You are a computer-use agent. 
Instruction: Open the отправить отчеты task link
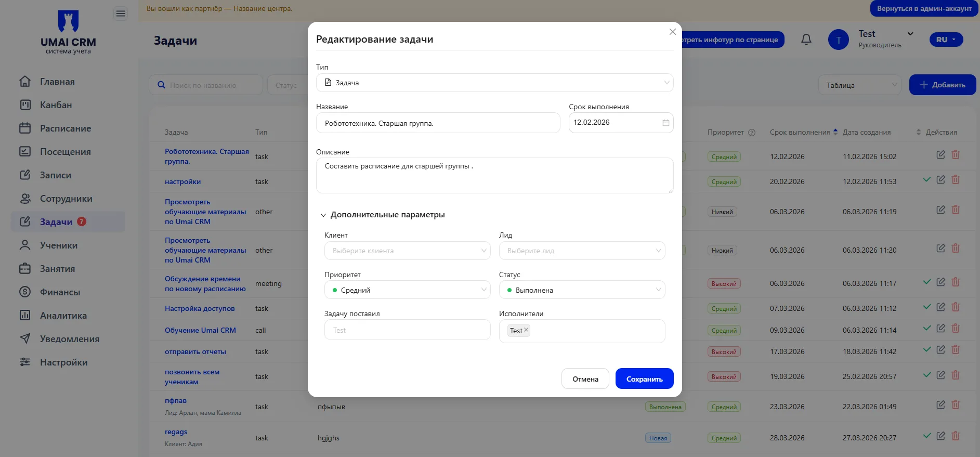click(195, 351)
